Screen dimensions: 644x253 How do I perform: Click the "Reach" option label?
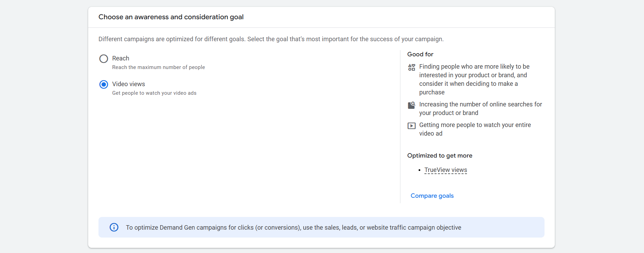pyautogui.click(x=121, y=58)
